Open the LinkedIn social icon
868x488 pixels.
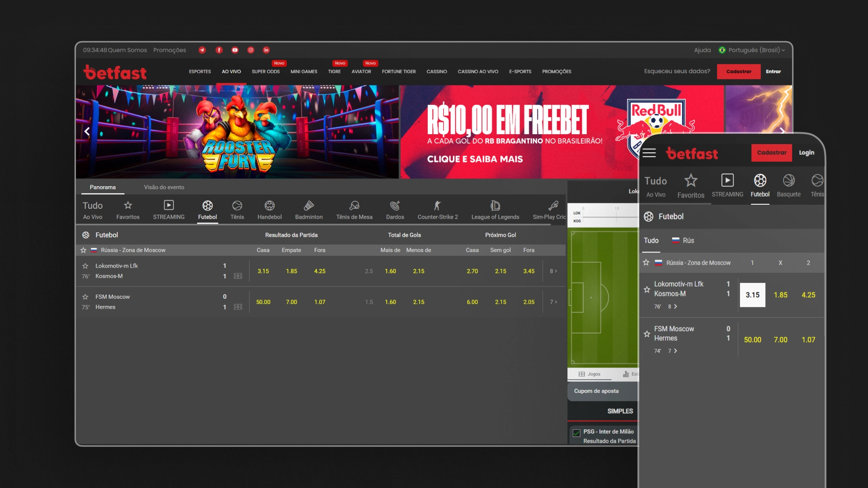coord(266,50)
